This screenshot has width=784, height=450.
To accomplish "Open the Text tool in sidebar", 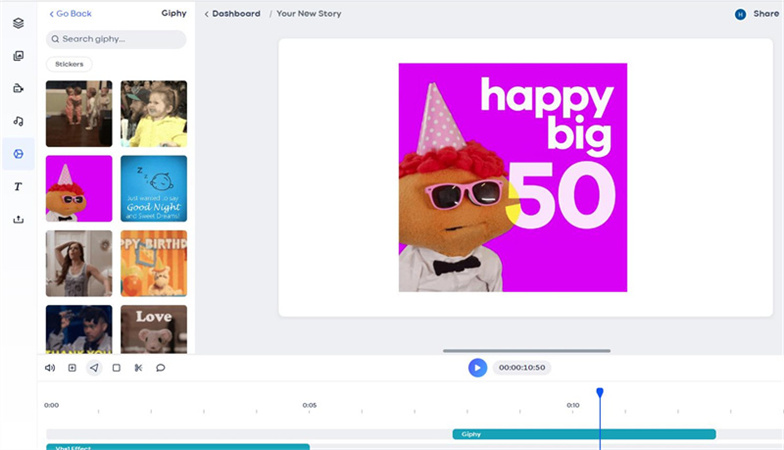I will [18, 186].
